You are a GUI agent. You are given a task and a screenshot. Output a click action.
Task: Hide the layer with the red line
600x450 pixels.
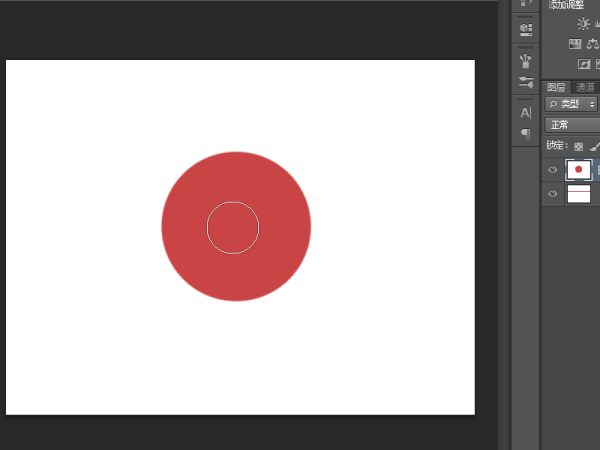[552, 194]
